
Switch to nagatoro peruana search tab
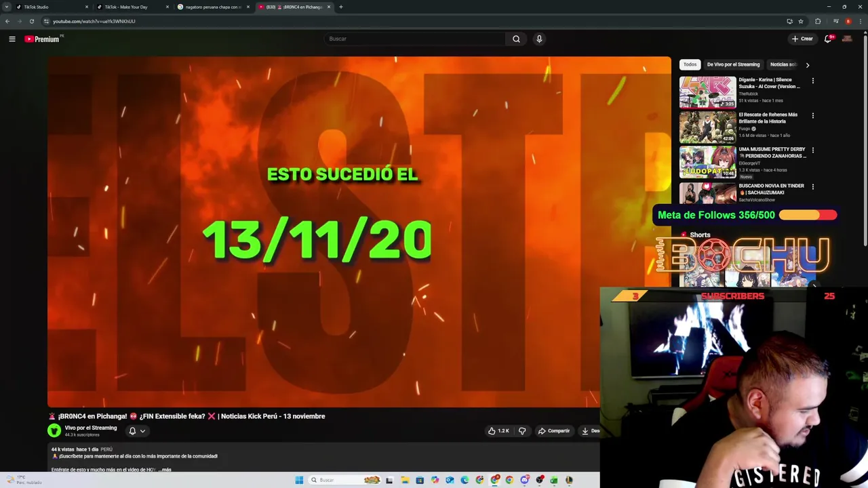[214, 7]
